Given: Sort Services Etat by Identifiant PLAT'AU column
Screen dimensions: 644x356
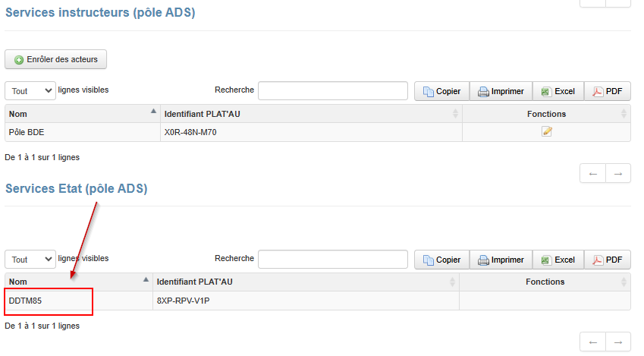Looking at the screenshot, I should click(305, 282).
